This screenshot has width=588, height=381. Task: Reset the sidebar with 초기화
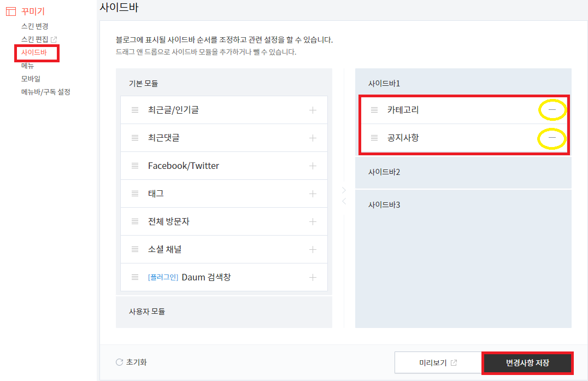click(137, 362)
